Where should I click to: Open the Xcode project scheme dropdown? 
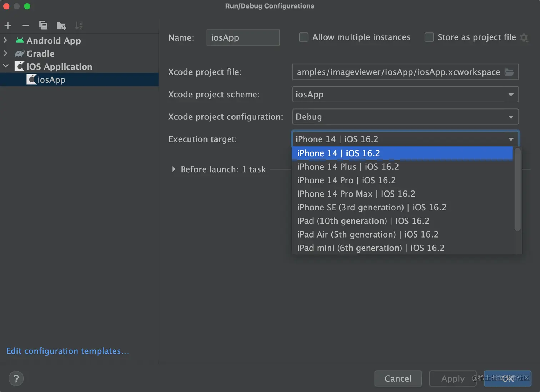405,95
